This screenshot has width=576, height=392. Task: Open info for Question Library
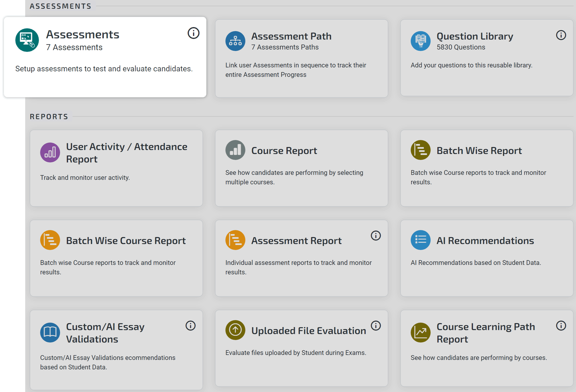coord(561,35)
